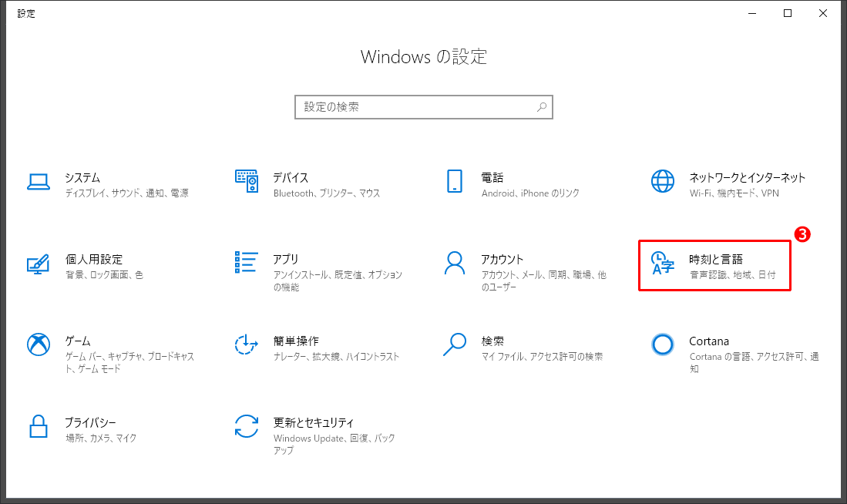Click the text ディスプレイ、サウンド、通知、電源

click(x=127, y=193)
